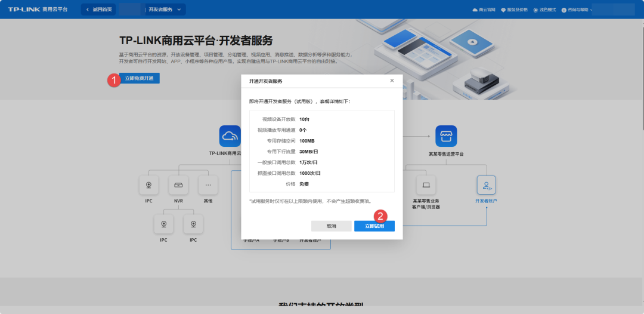
Task: Click the value 30MB/日
Action: pos(308,151)
